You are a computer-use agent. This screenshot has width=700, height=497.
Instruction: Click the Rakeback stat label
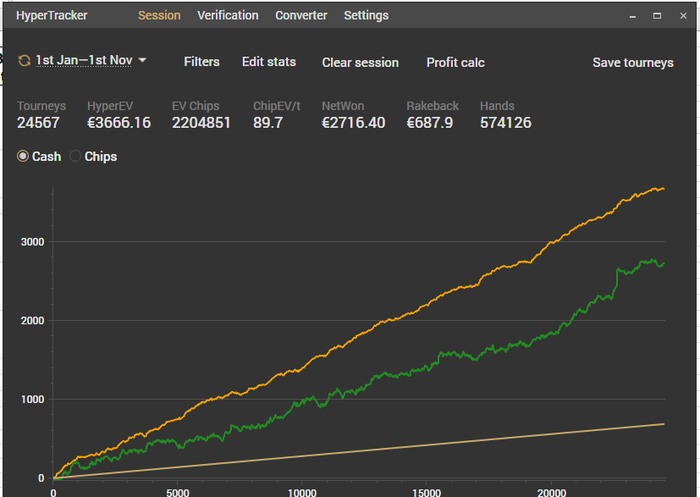click(x=433, y=106)
